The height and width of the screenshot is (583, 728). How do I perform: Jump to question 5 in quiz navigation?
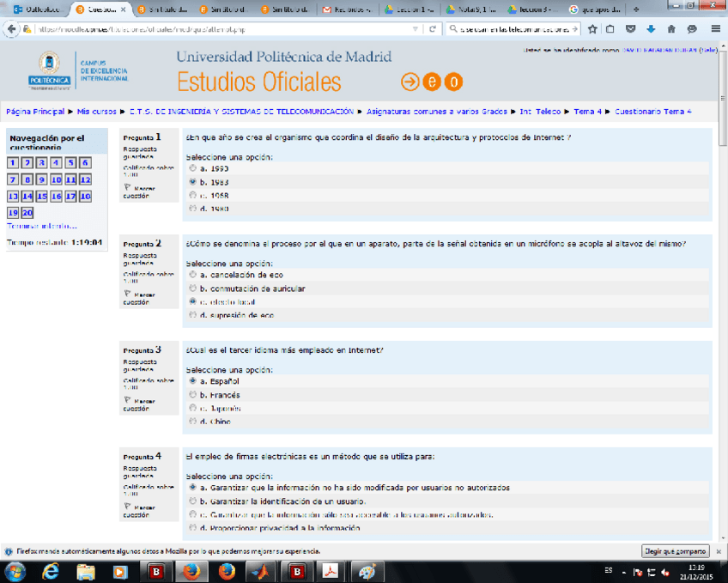tap(70, 163)
